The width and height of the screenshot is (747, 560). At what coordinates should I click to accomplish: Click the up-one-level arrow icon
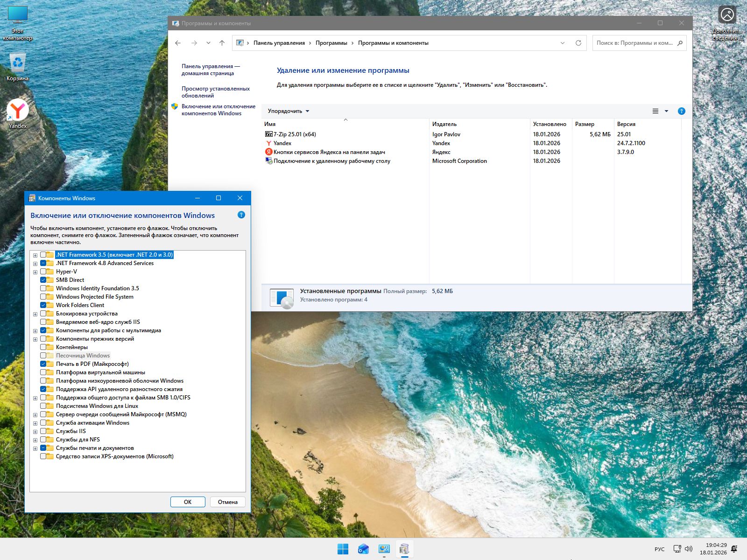coord(222,43)
